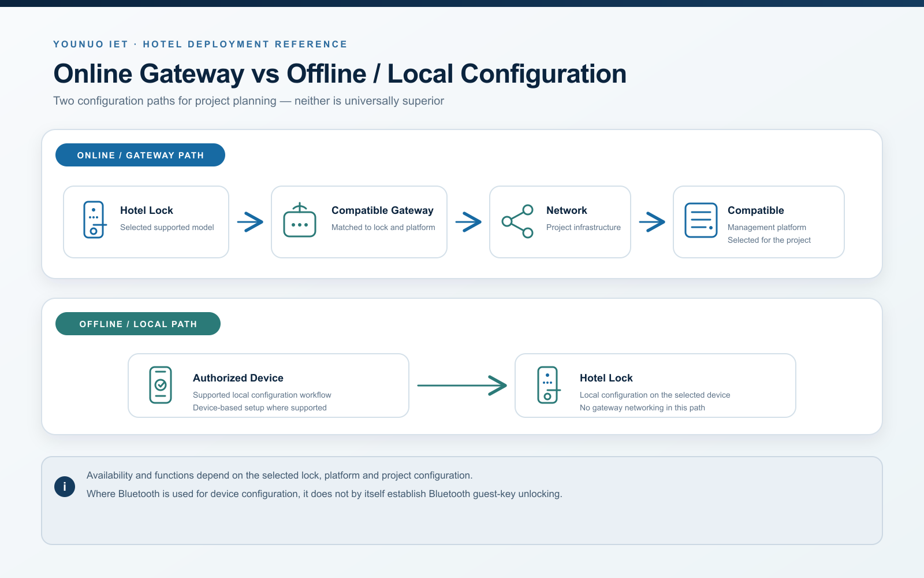Click the "Online Gateway vs Offline / Local Configuration" title
Screen dimensions: 924x578
340,74
